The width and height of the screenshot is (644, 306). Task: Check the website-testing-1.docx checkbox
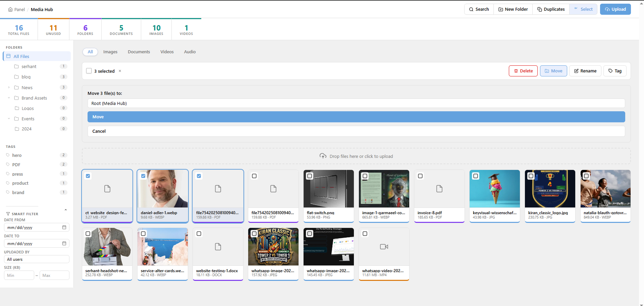click(199, 234)
